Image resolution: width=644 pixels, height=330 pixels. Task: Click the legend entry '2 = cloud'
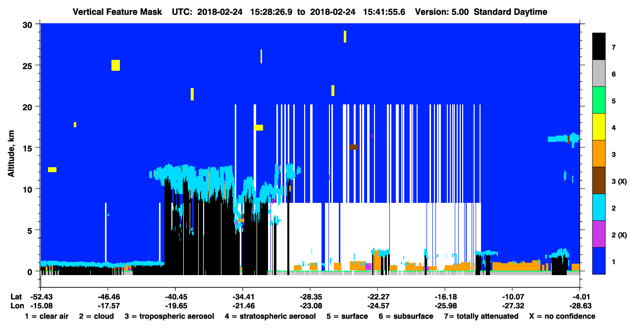pos(96,316)
